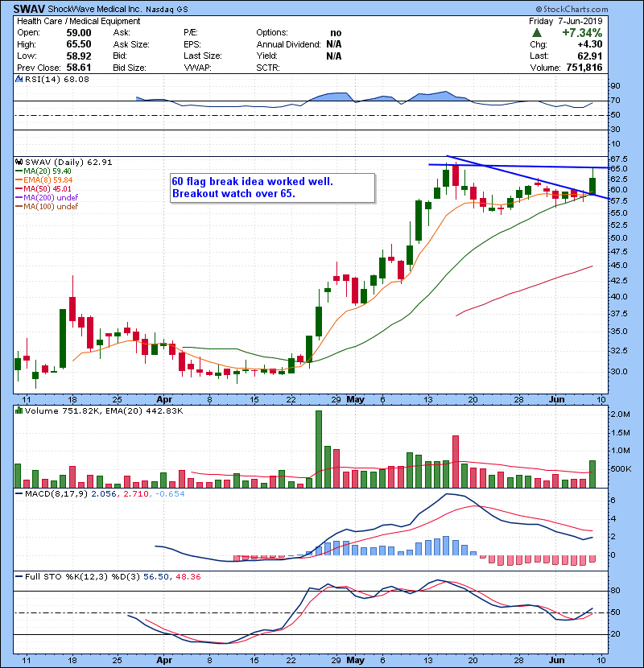Click the candlestick icon beside SWAV (Daily)
644x668 pixels.
pos(19,162)
